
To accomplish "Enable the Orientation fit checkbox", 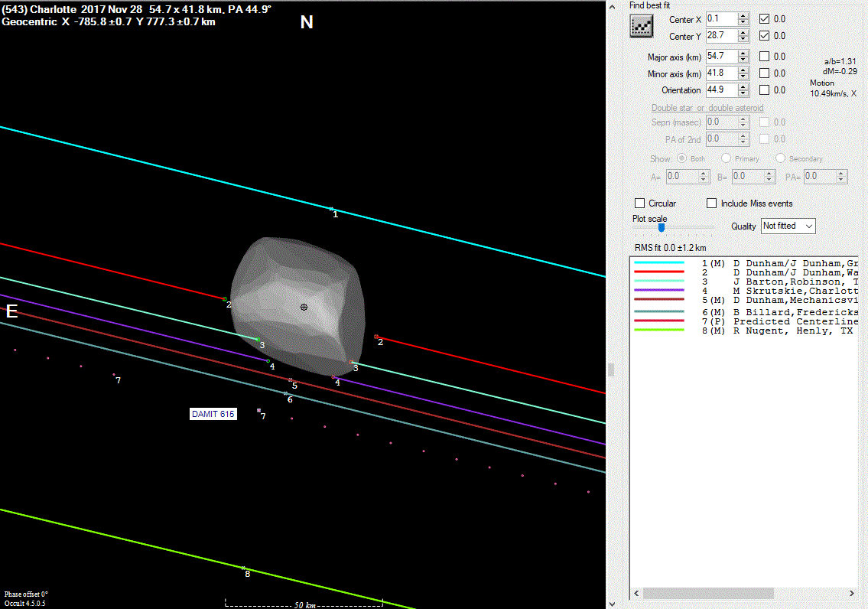I will [764, 90].
